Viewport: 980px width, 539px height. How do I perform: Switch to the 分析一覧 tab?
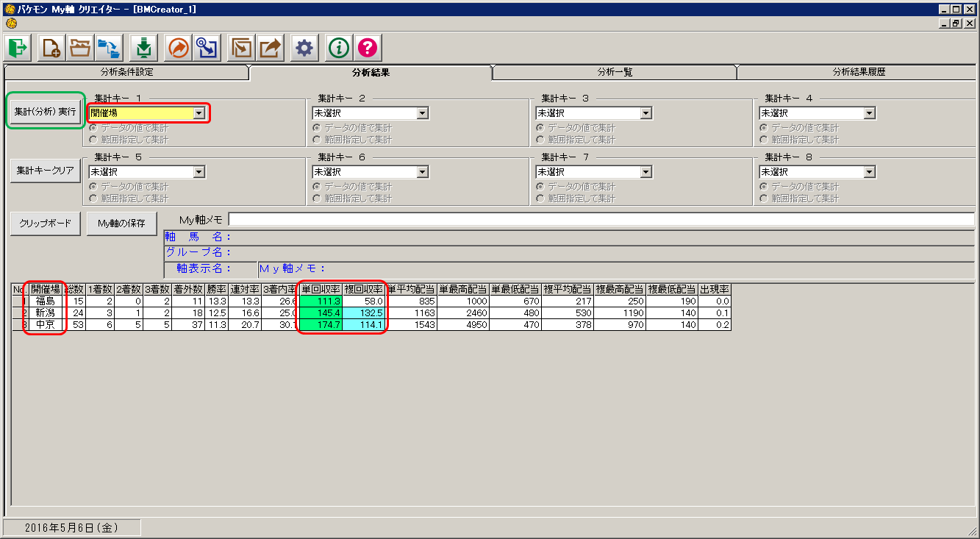pos(615,72)
